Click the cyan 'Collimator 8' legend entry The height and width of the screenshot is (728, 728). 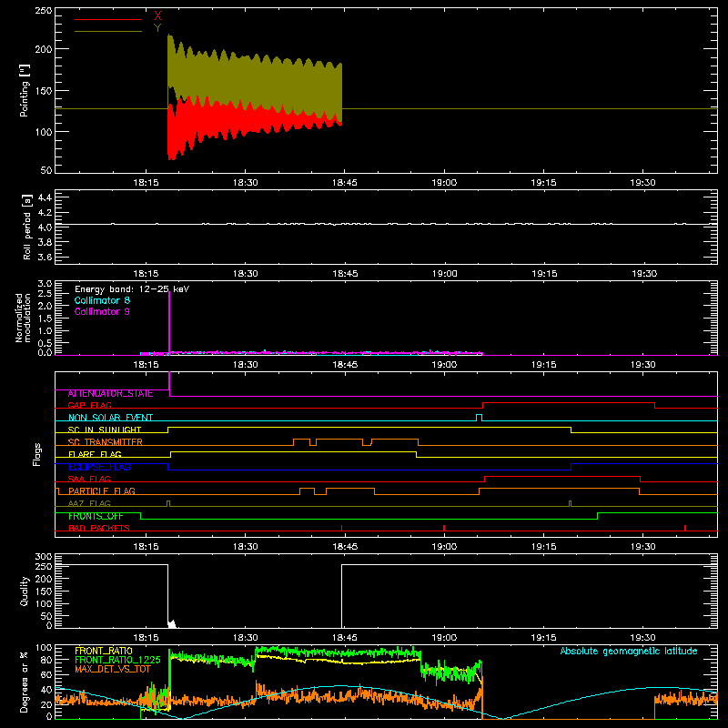pos(102,300)
